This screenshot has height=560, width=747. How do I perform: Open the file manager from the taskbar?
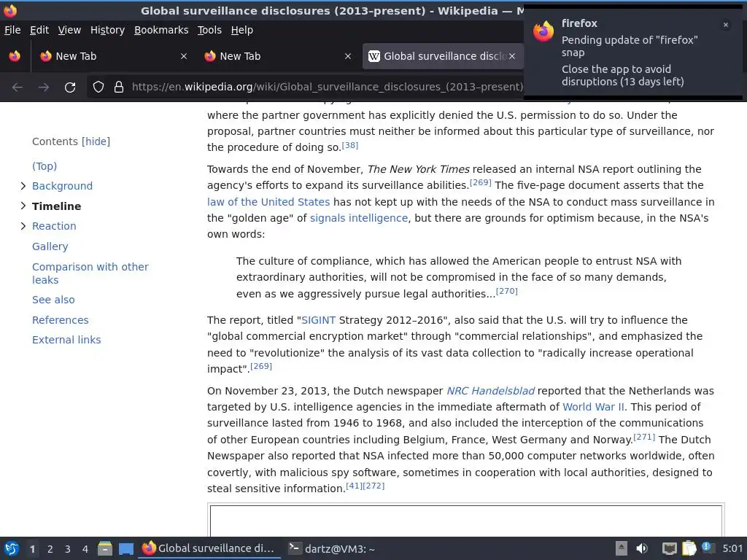coord(105,548)
